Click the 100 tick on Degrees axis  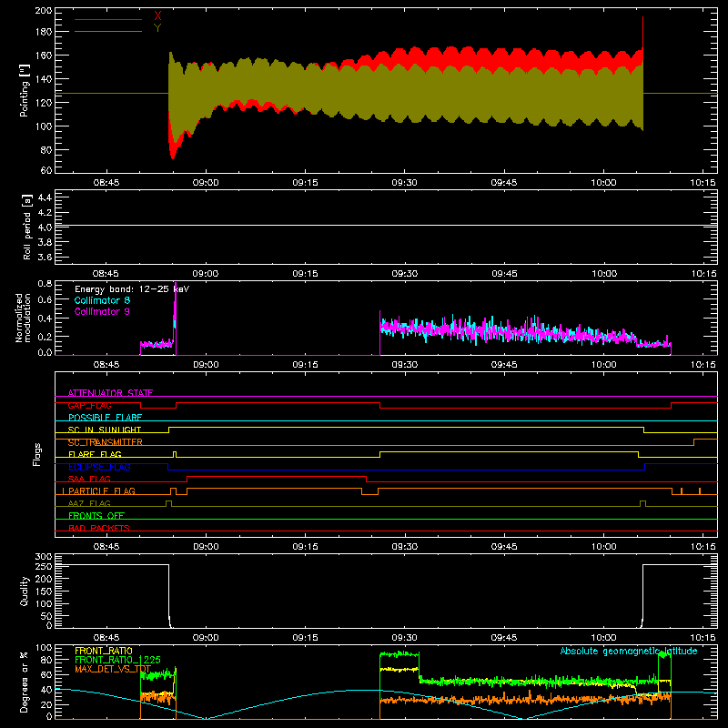tap(44, 647)
